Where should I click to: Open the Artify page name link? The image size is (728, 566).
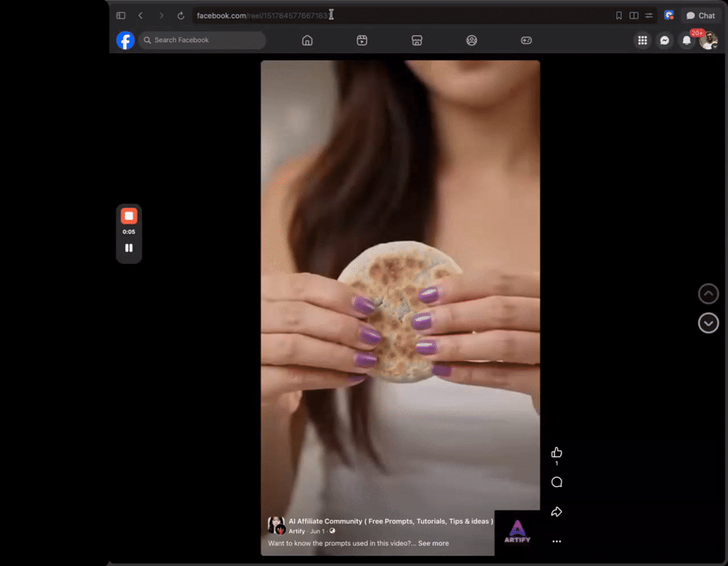(296, 531)
